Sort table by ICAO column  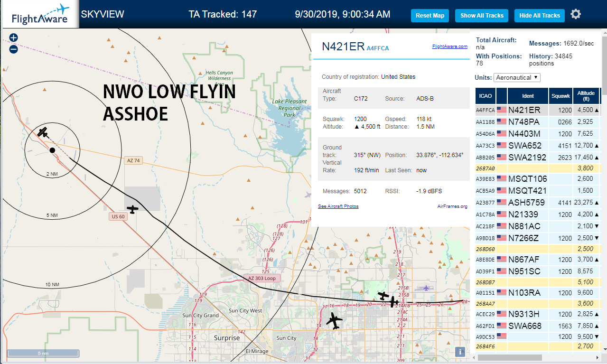pos(486,96)
